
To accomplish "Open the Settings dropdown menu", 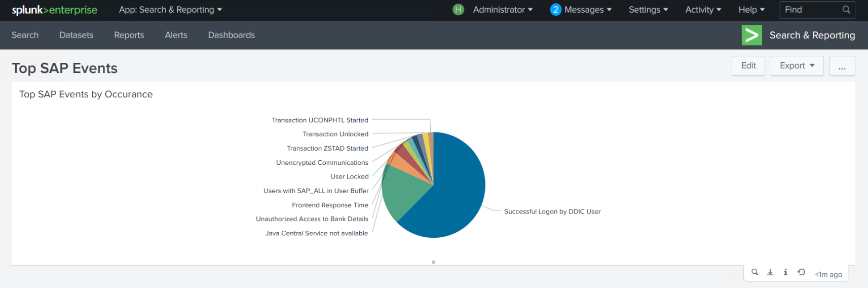I will (648, 10).
